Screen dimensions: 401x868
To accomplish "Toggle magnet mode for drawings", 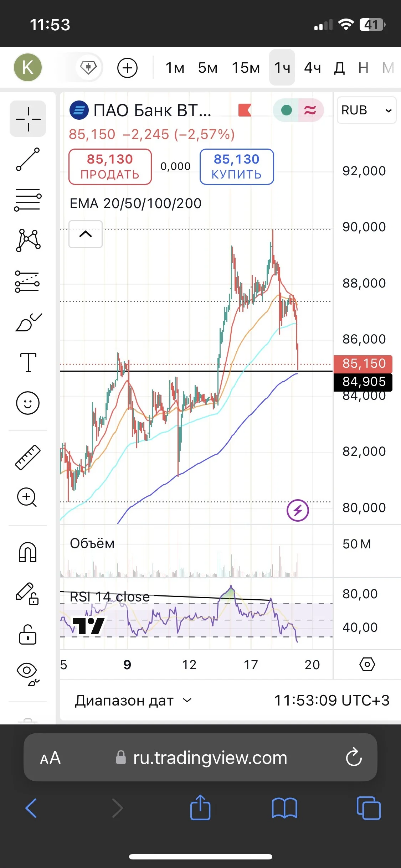I will click(x=28, y=552).
